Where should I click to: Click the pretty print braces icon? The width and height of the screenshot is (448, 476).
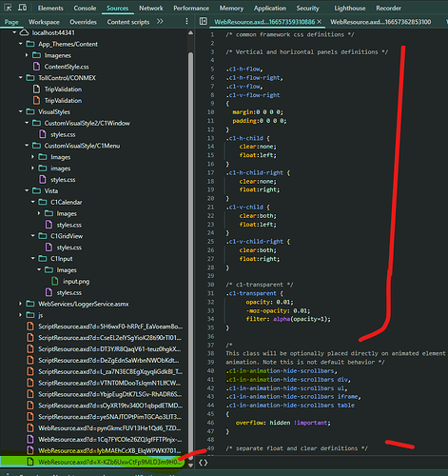(203, 463)
